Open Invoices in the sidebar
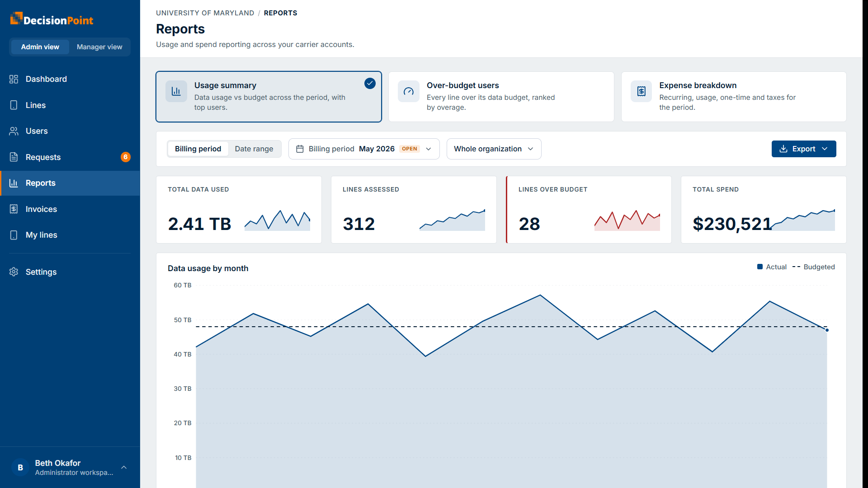868x488 pixels. click(x=70, y=209)
